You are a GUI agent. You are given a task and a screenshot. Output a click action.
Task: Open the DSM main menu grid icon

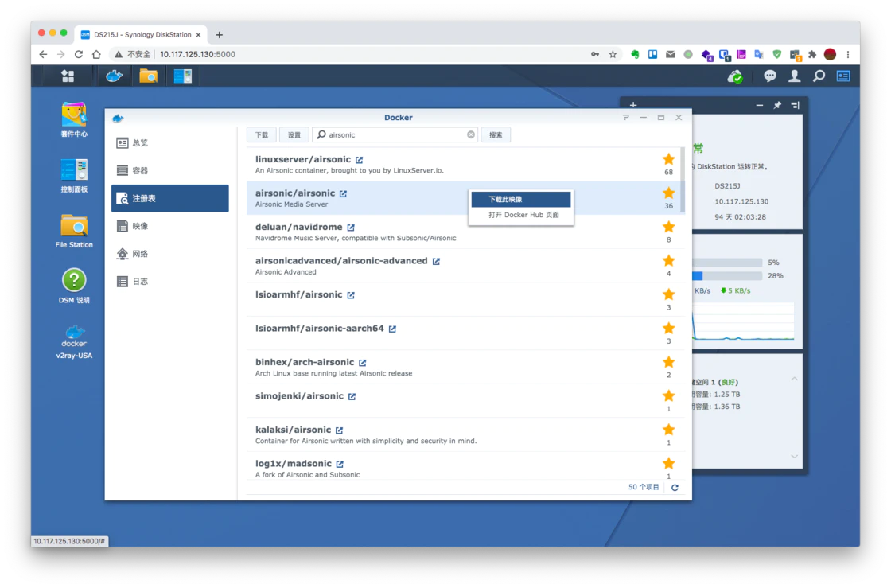pos(68,76)
